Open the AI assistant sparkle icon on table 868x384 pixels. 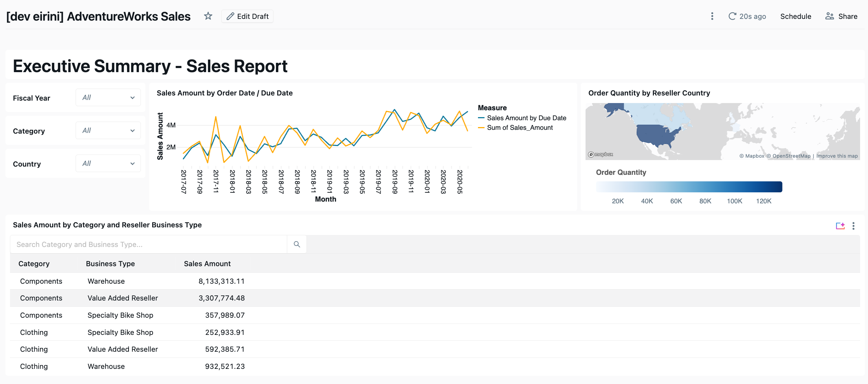coord(840,226)
